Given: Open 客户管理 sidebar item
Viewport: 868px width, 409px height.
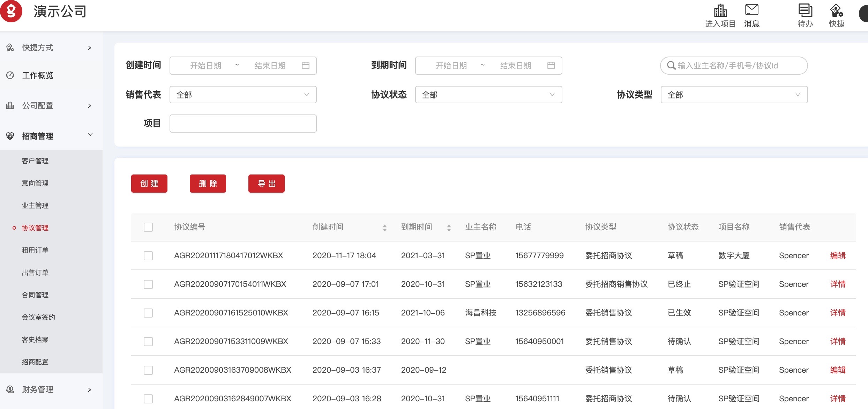Looking at the screenshot, I should (x=35, y=161).
